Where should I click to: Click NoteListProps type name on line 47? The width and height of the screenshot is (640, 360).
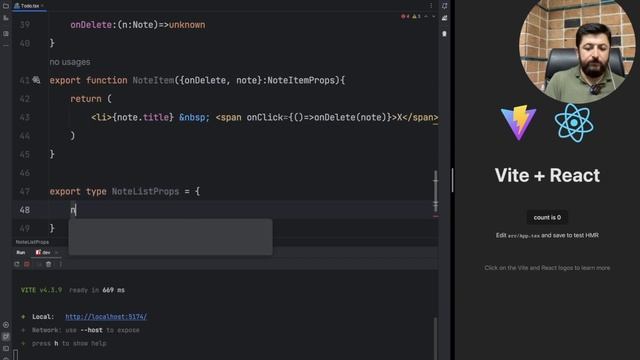click(x=145, y=191)
